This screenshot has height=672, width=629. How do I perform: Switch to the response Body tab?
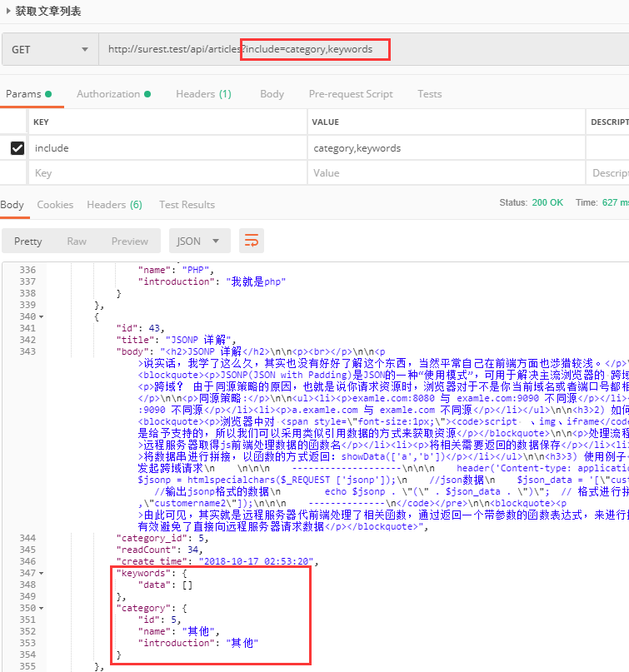[x=12, y=205]
